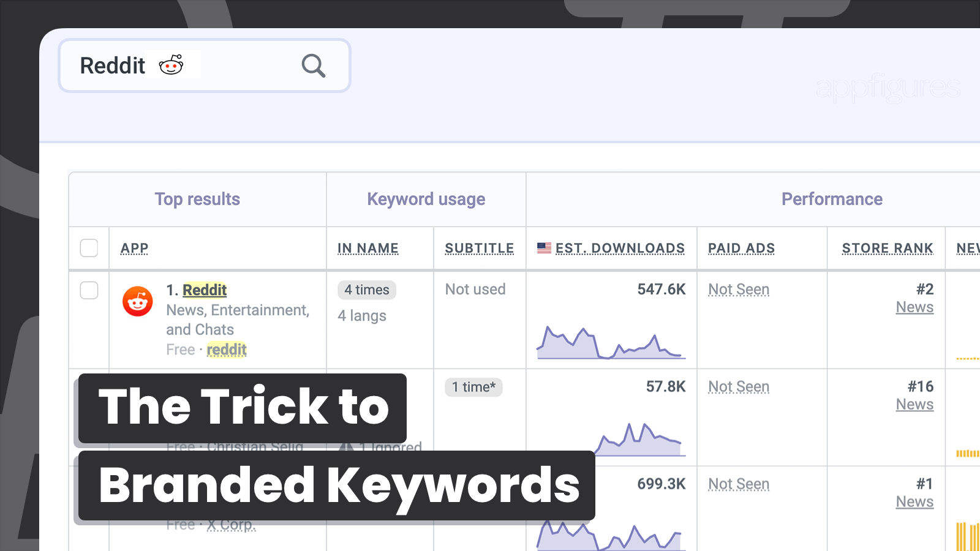The height and width of the screenshot is (551, 980).
Task: Sort the table by the APP column
Action: (134, 248)
